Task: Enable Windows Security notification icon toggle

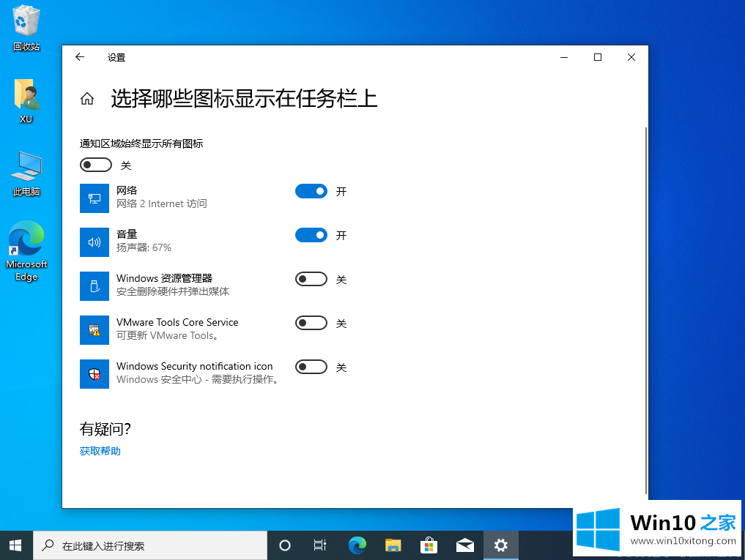Action: click(x=311, y=367)
